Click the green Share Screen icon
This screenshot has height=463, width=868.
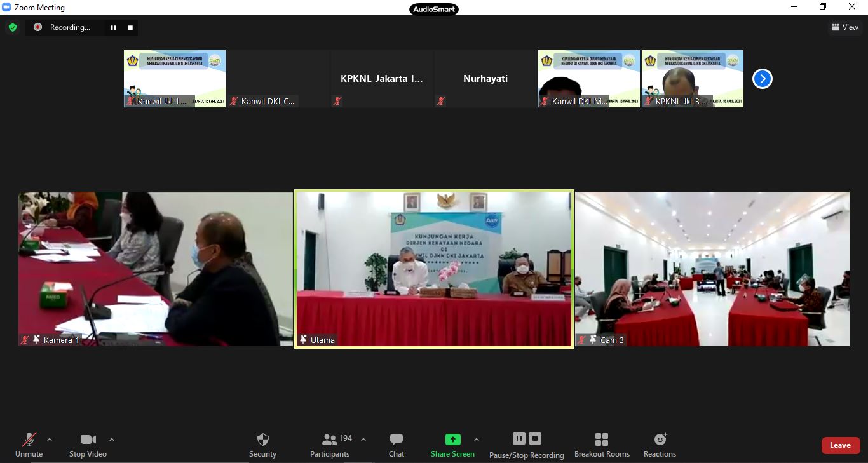452,440
